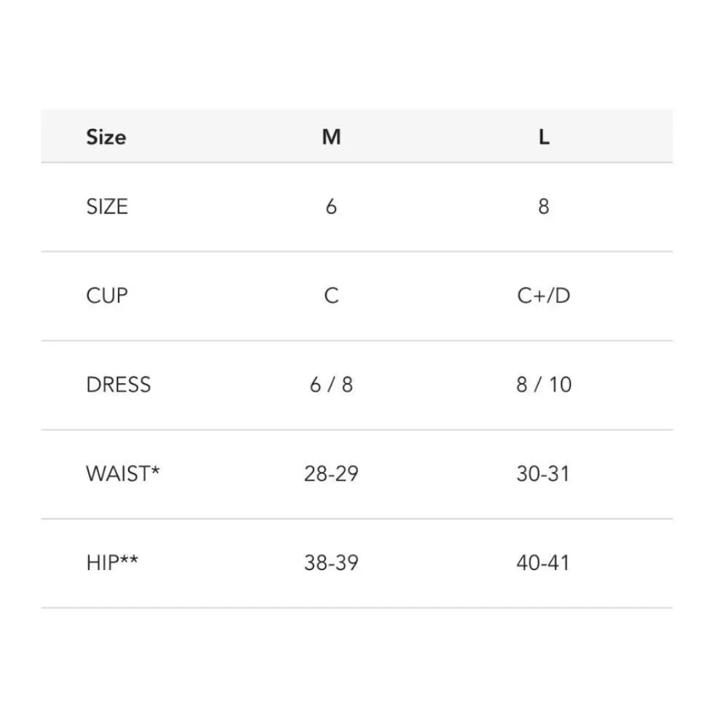Image resolution: width=728 pixels, height=728 pixels.
Task: Select dress size 8 / 10 cell
Action: [x=544, y=384]
